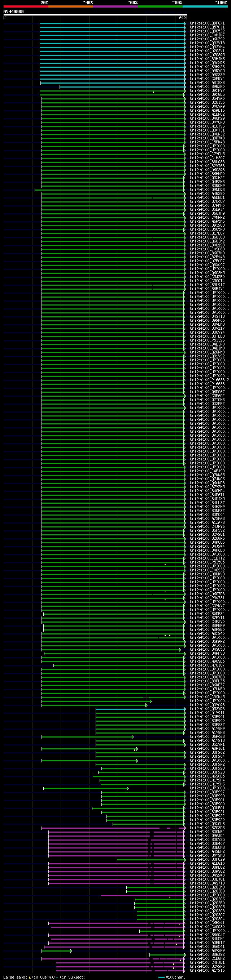231x980 pixels.
Task: Click the orange ~40% identity legend bar
Action: [x=70, y=6]
